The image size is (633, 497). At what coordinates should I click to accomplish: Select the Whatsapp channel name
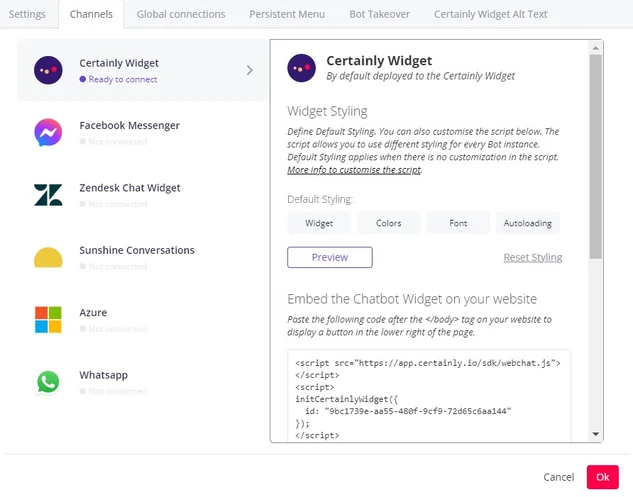point(103,375)
